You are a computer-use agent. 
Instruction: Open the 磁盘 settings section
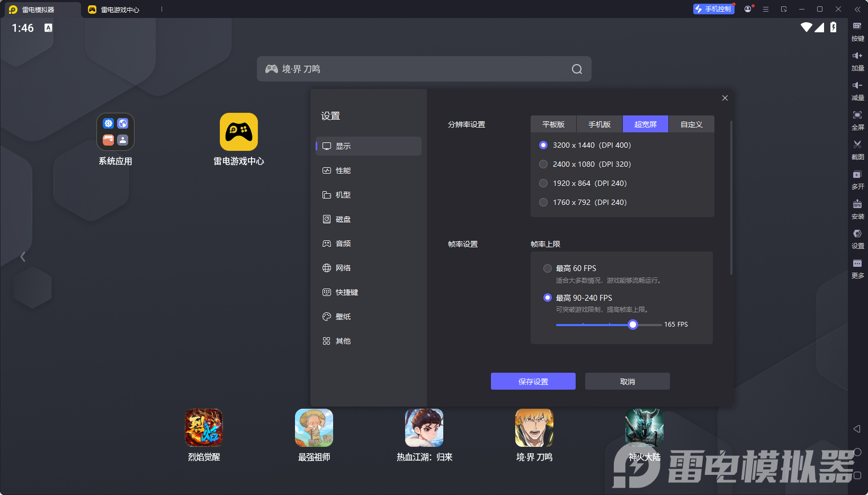tap(369, 219)
